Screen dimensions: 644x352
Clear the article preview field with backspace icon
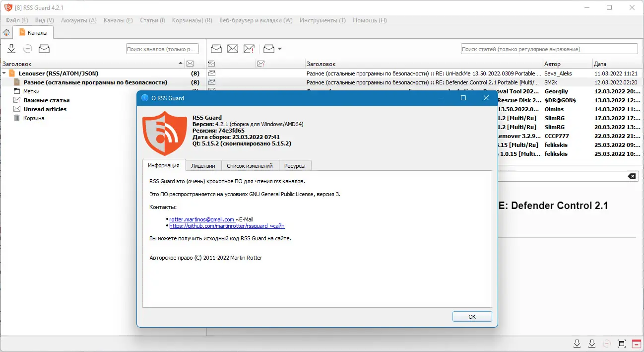click(632, 177)
